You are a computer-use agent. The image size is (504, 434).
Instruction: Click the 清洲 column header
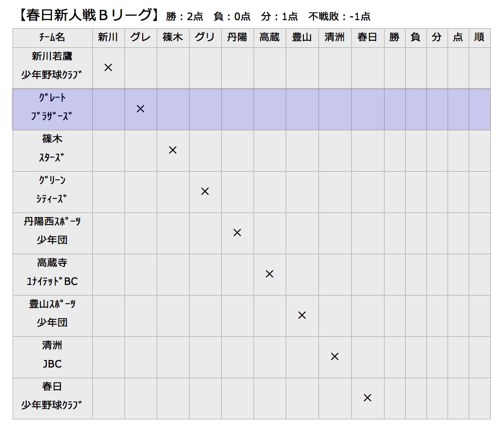[x=335, y=38]
